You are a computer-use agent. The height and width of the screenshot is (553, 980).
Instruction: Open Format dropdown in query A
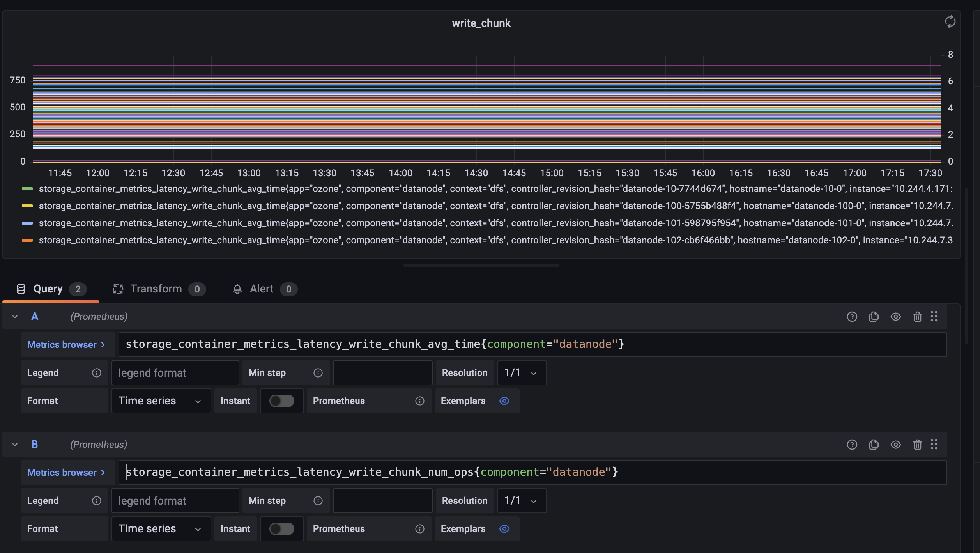pos(161,401)
